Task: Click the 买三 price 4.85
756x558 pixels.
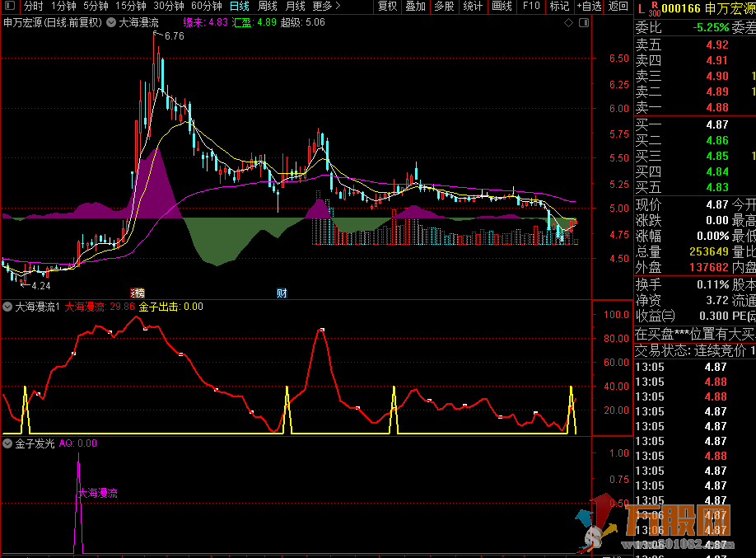Action: (x=717, y=157)
